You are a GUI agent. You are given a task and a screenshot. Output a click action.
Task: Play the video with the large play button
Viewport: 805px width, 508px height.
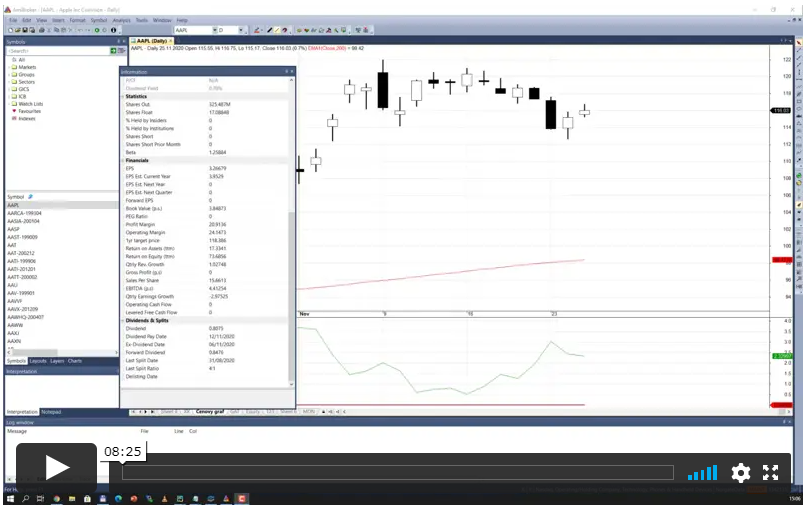[x=56, y=468]
